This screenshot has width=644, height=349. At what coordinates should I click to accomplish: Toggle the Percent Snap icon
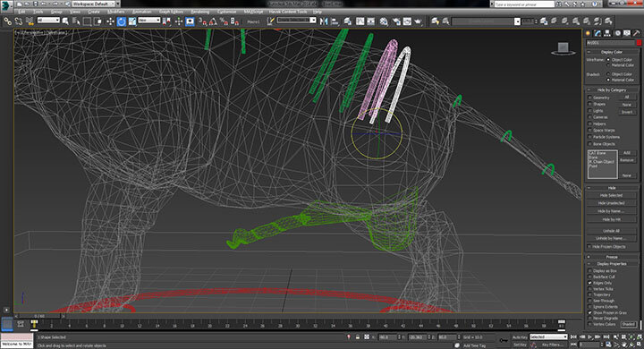click(224, 21)
